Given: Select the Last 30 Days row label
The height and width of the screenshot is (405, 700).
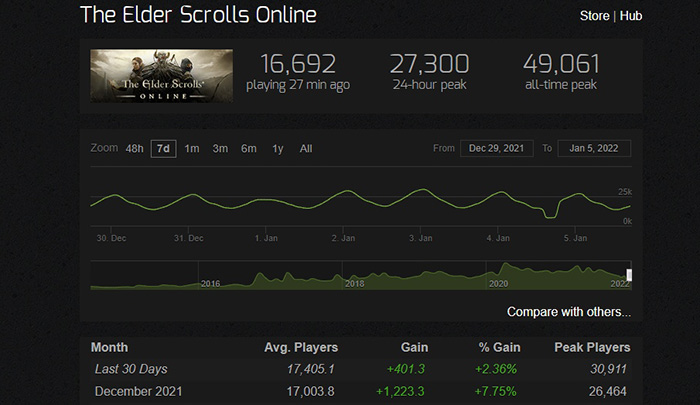Looking at the screenshot, I should click(x=131, y=369).
